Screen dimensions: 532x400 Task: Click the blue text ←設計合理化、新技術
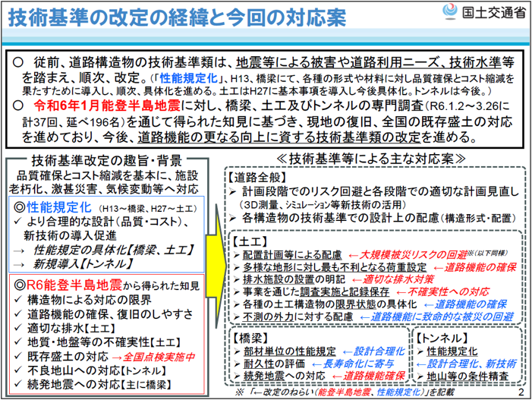tap(466, 364)
